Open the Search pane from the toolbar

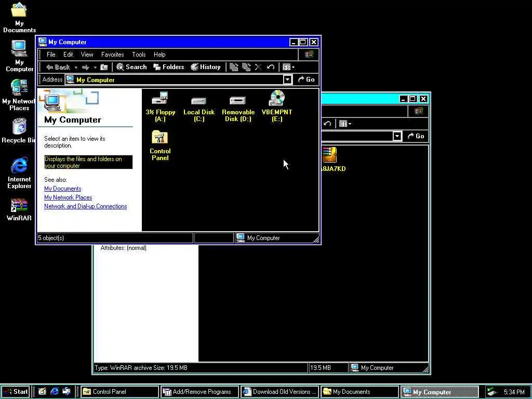point(131,67)
